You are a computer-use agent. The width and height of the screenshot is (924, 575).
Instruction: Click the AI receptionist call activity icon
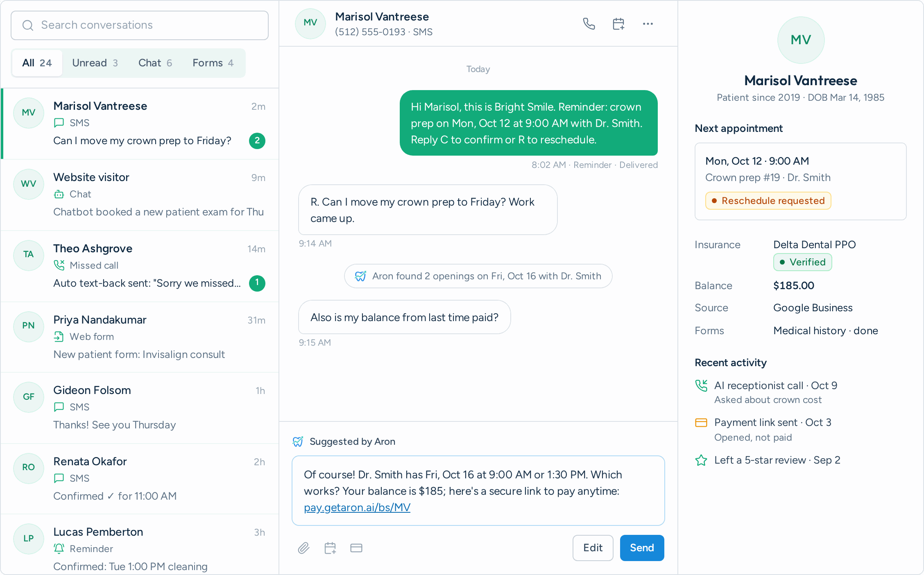point(701,385)
